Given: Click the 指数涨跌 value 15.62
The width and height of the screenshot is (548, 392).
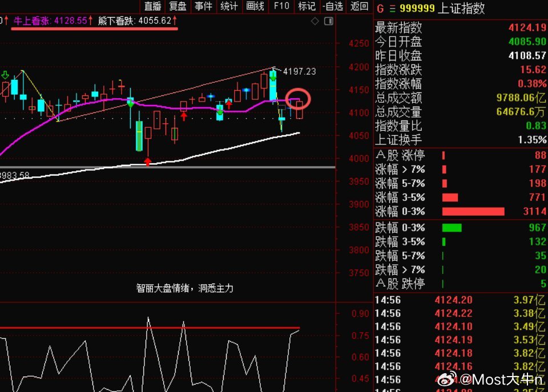Looking at the screenshot, I should click(x=533, y=70).
